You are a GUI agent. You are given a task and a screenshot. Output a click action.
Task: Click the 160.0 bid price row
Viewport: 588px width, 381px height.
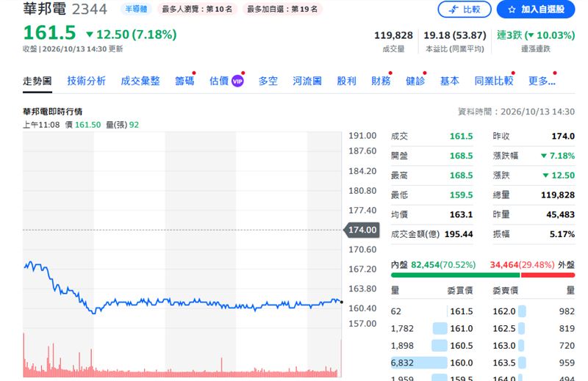click(x=431, y=363)
